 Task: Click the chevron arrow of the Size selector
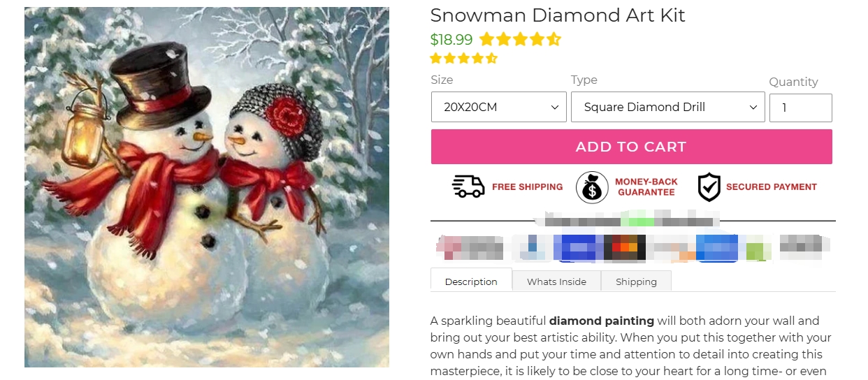click(x=555, y=108)
